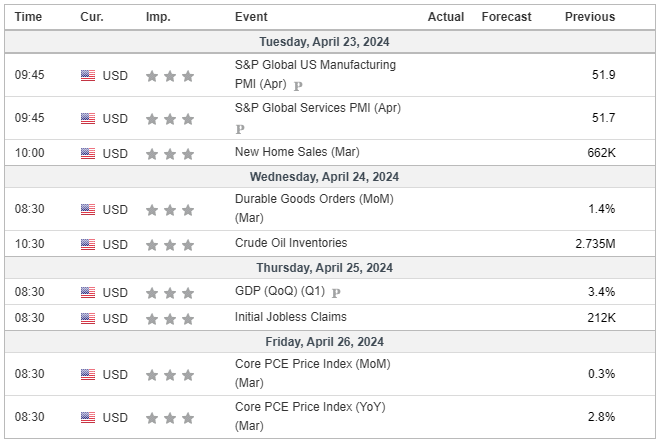Click the preliminary P icon after Manufacturing PMI (Apr)

coord(298,86)
